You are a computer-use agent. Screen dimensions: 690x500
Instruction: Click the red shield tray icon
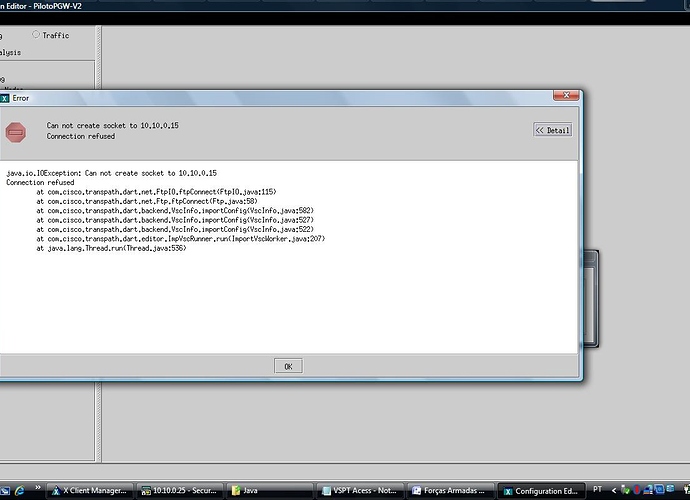pos(636,489)
